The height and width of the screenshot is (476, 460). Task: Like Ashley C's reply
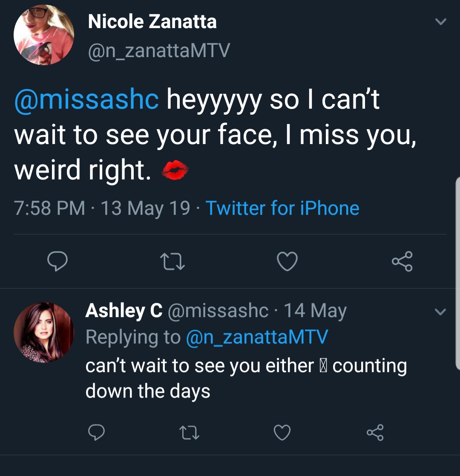282,432
